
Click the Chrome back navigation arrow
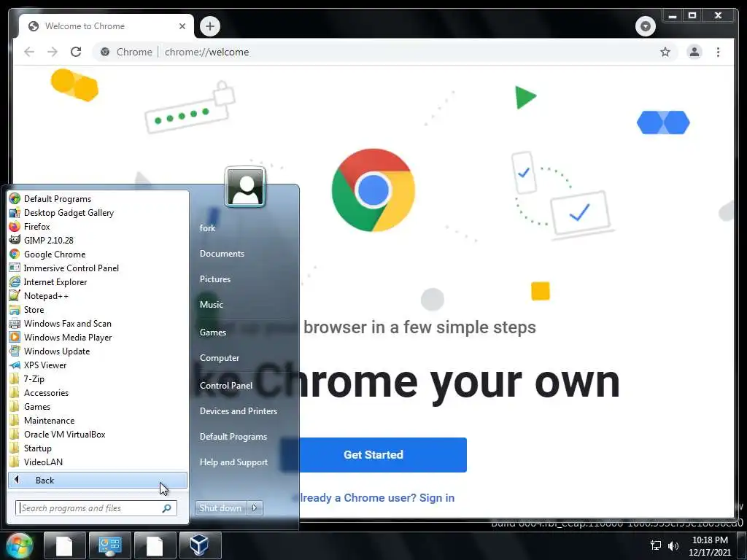(29, 52)
